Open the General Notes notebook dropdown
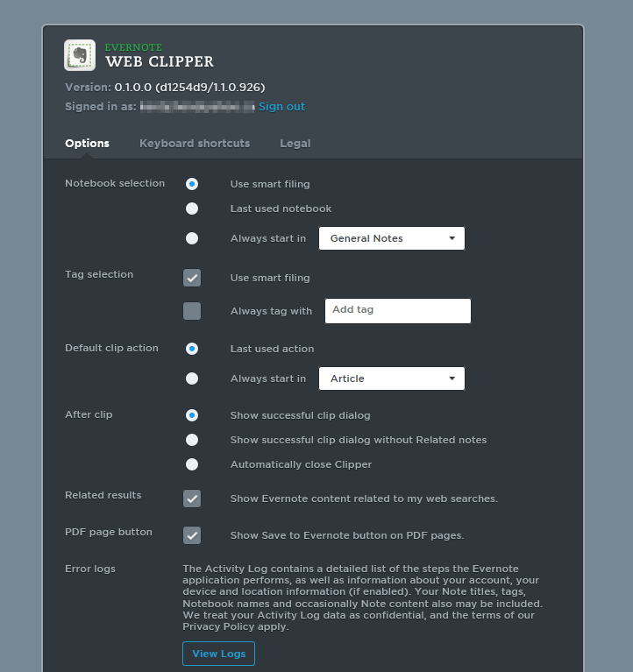Viewport: 633px width, 672px height. coord(392,238)
